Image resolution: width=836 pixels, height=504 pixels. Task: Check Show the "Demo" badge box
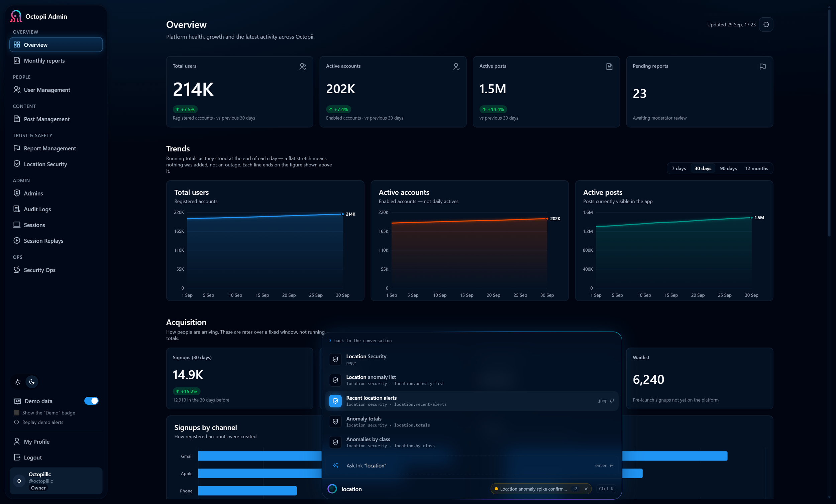point(16,412)
